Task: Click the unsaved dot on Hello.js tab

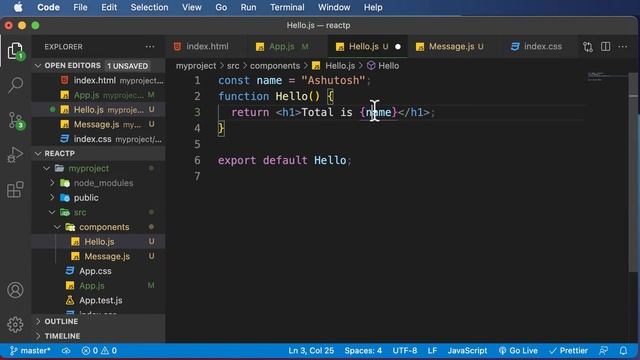Action: pos(398,47)
